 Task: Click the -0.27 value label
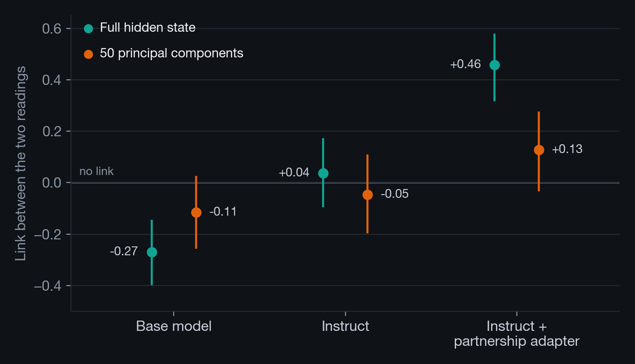pyautogui.click(x=124, y=252)
